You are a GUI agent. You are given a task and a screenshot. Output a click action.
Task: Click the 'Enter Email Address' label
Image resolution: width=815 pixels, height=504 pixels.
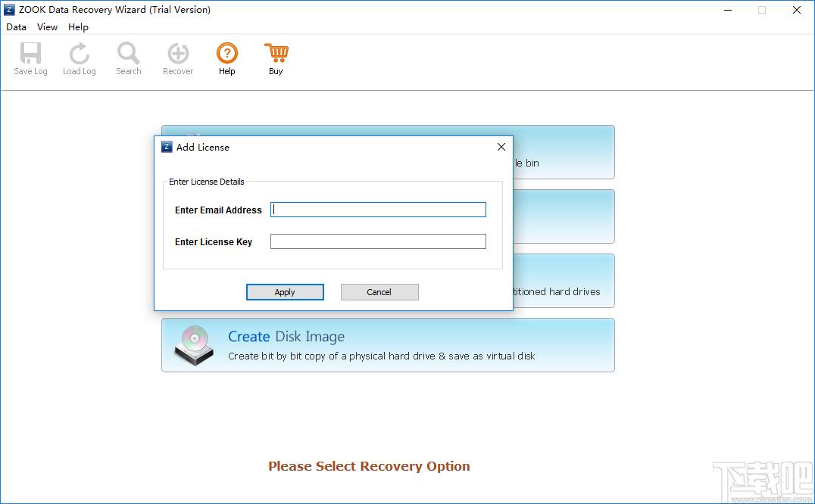218,210
